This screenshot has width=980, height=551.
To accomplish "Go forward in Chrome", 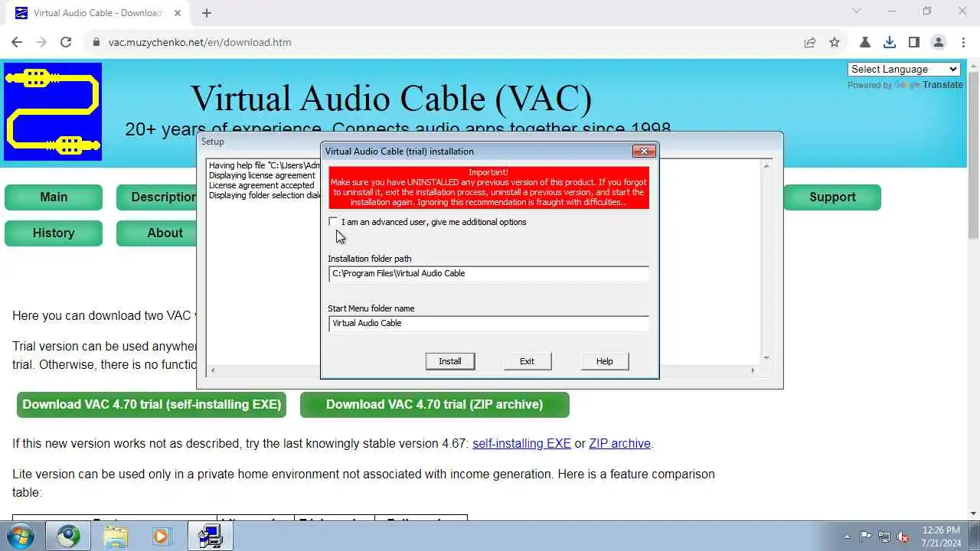I will 41,42.
